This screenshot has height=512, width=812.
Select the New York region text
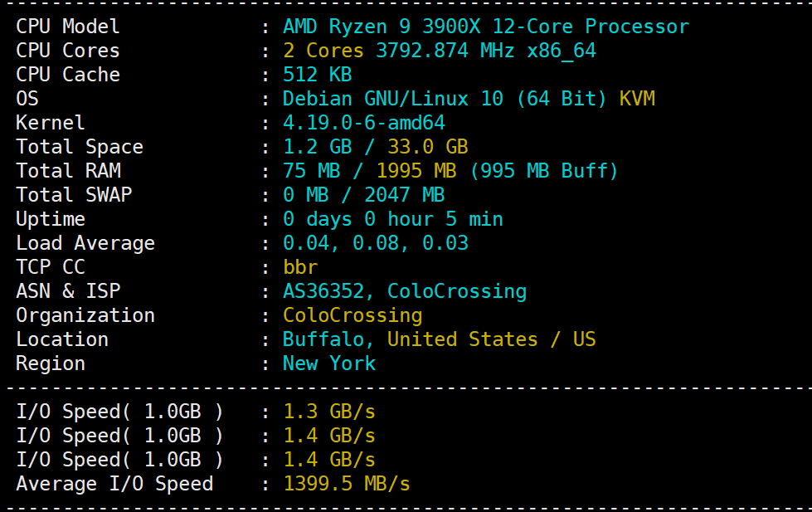coord(329,363)
